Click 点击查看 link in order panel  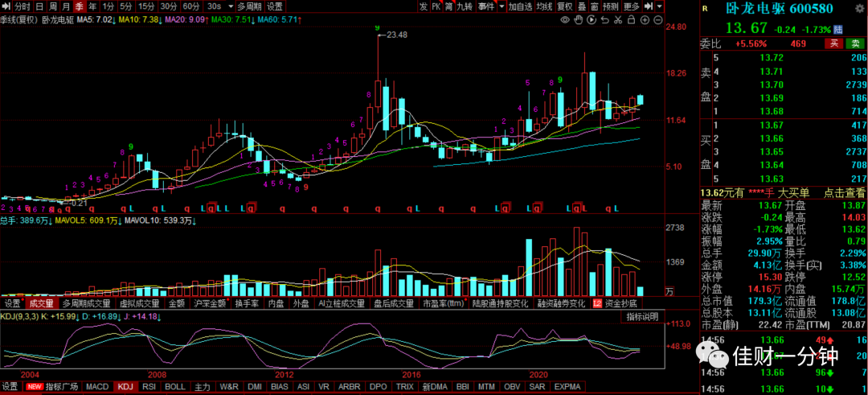pyautogui.click(x=844, y=193)
